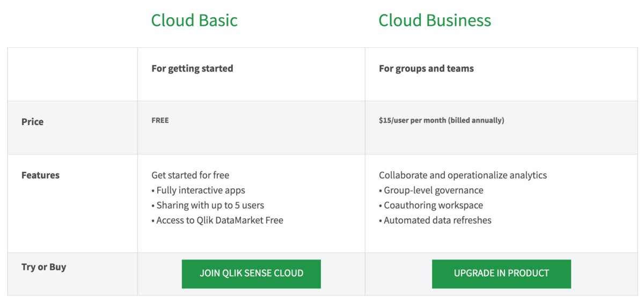The width and height of the screenshot is (644, 303).
Task: Click the 'Try or Buy' row label
Action: [43, 267]
